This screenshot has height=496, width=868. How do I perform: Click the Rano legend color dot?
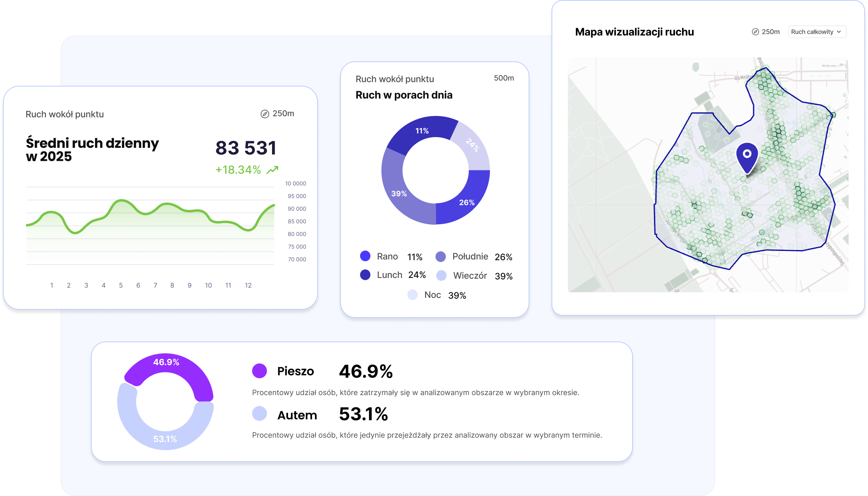(365, 256)
